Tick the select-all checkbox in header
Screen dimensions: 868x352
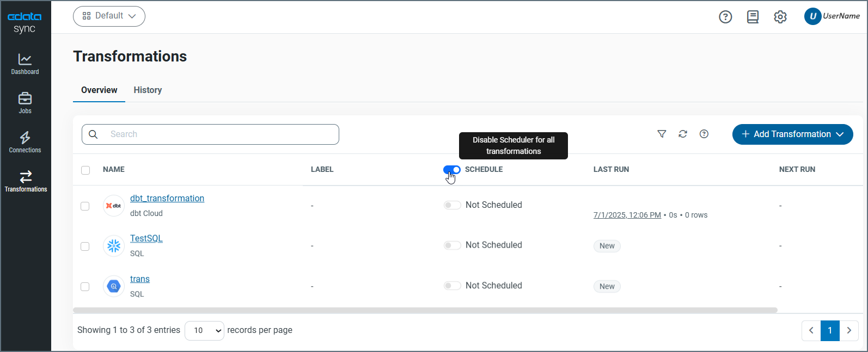(x=85, y=170)
